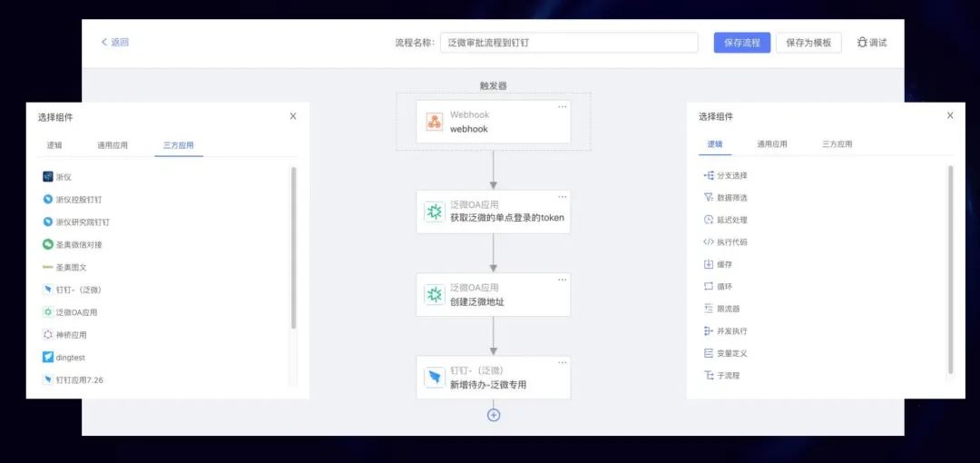Click 保存为模板 to save template

808,43
